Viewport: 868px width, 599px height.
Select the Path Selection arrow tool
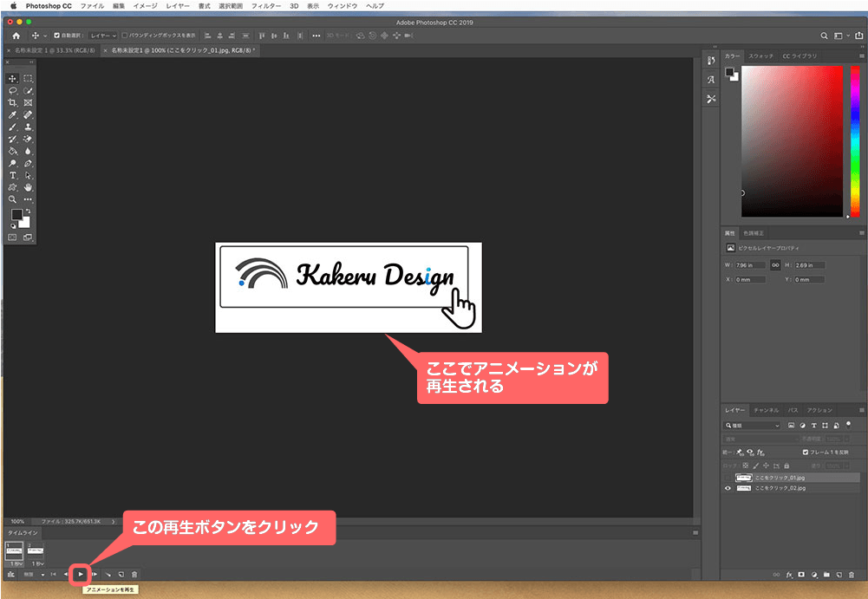[28, 175]
